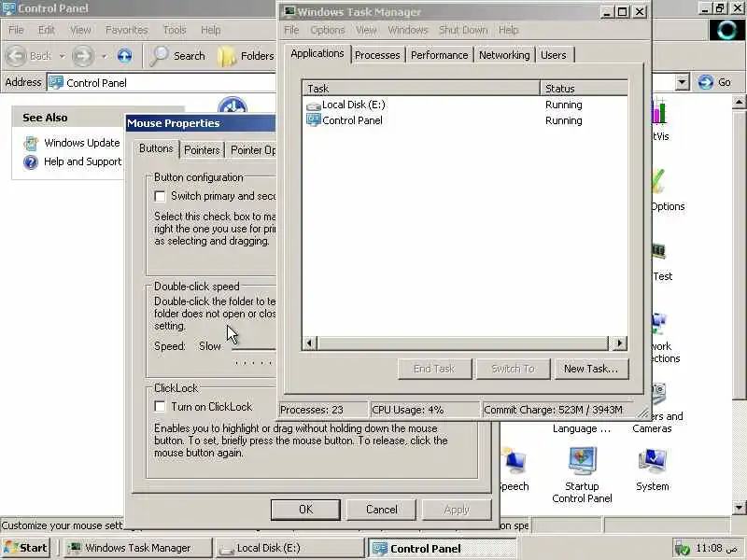Image resolution: width=747 pixels, height=560 pixels.
Task: Click the Folders icon in Control Panel toolbar
Action: (227, 56)
